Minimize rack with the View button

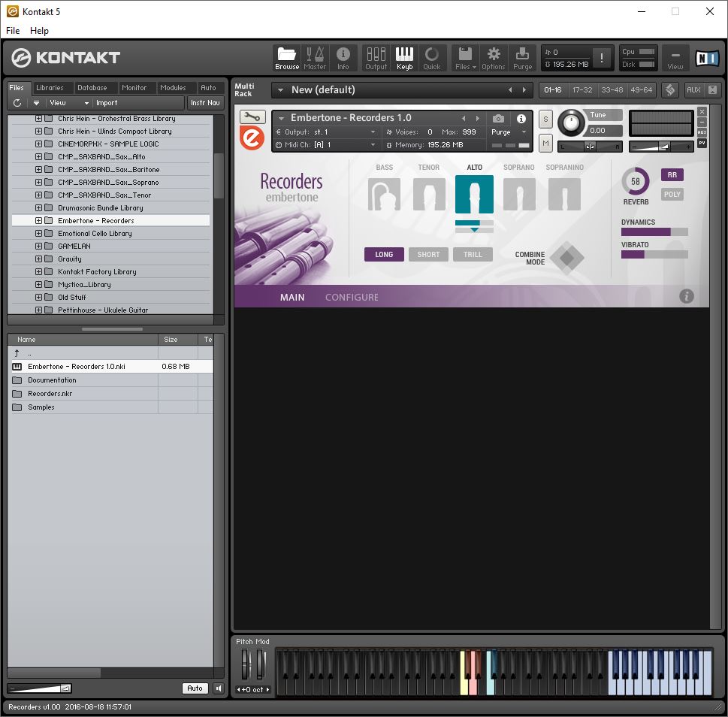pos(675,58)
